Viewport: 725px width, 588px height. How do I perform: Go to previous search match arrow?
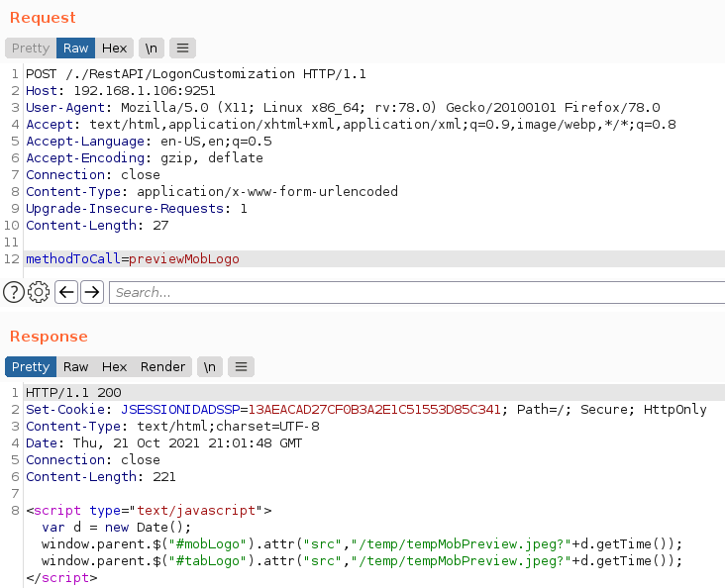tap(66, 292)
